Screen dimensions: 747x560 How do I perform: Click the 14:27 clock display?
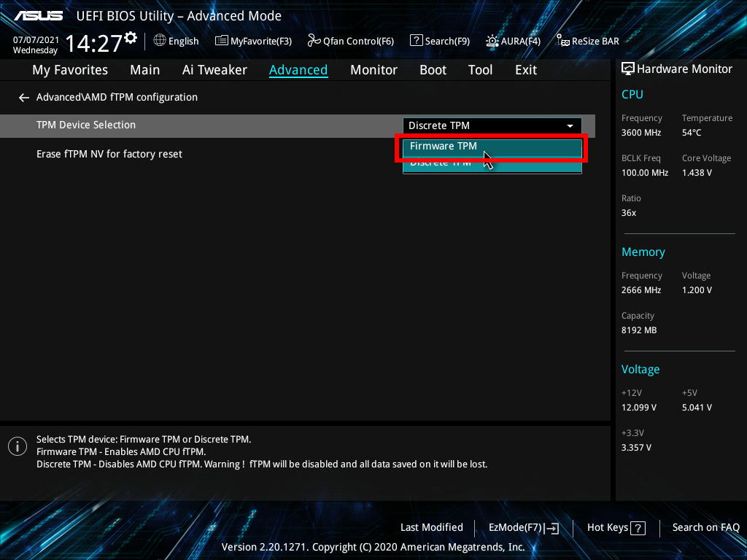click(x=93, y=43)
